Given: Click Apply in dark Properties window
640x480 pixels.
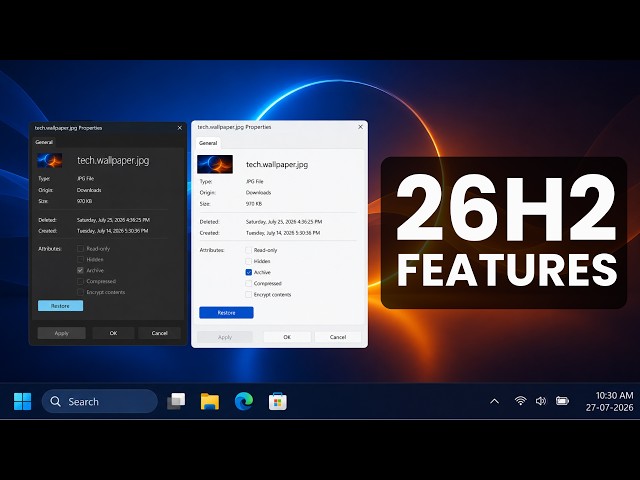Looking at the screenshot, I should pos(62,333).
